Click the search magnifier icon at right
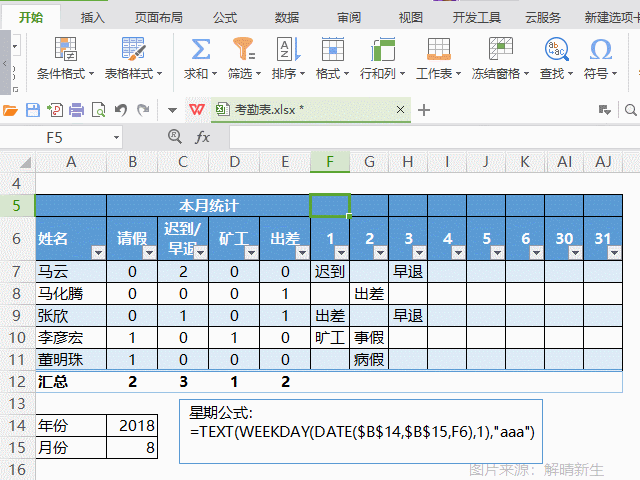Image resolution: width=640 pixels, height=480 pixels. coord(631,110)
